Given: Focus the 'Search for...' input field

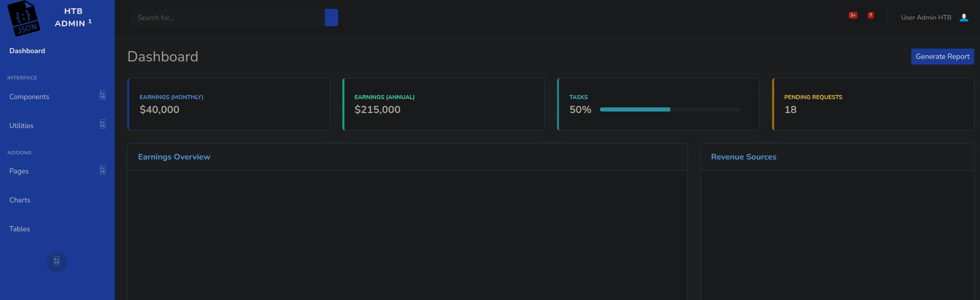Looking at the screenshot, I should 228,18.
